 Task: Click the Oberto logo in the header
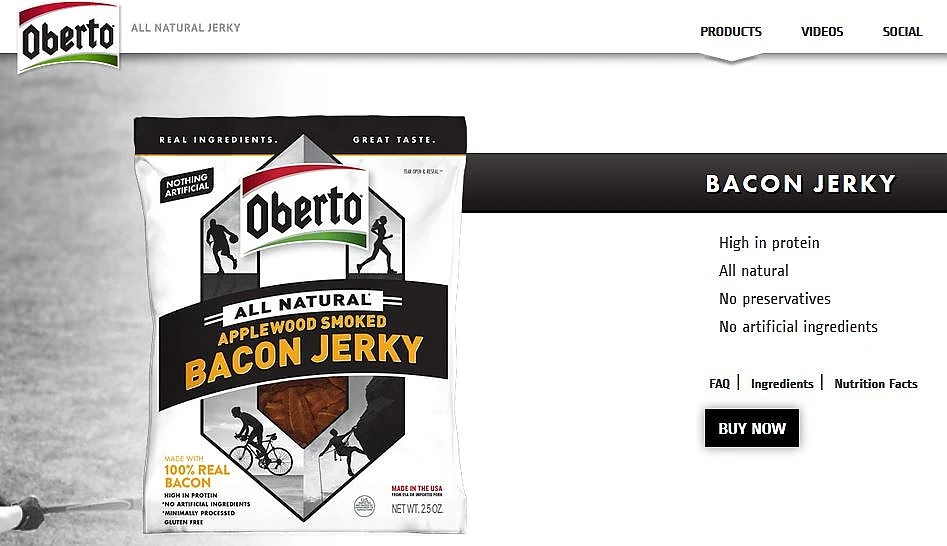(68, 36)
